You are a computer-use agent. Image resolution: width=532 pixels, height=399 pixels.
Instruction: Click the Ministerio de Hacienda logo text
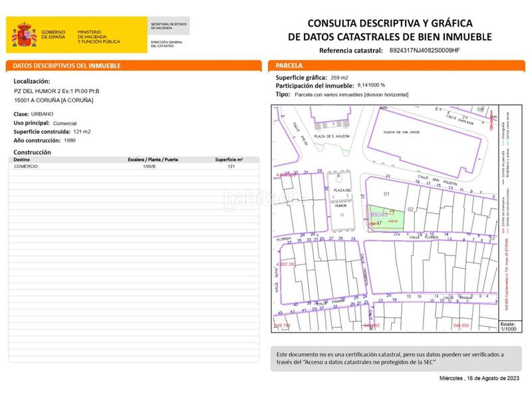pyautogui.click(x=98, y=35)
